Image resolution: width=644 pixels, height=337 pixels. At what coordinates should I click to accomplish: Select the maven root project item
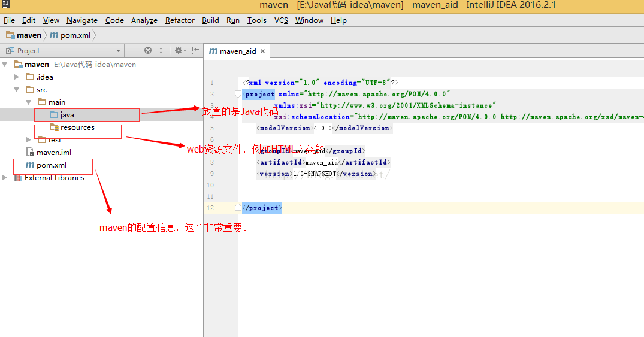pyautogui.click(x=37, y=65)
